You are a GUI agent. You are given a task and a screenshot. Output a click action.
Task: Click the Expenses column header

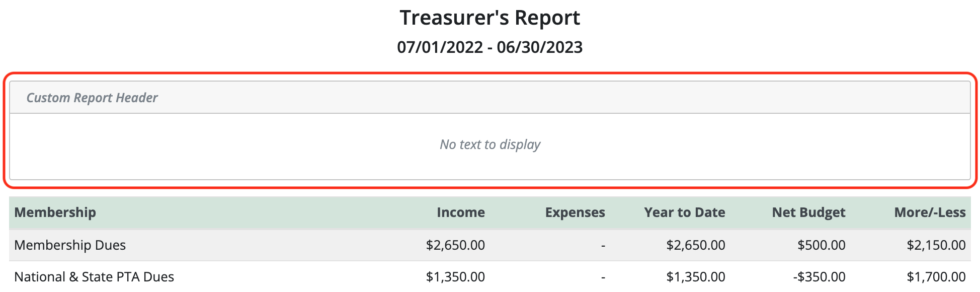point(575,212)
